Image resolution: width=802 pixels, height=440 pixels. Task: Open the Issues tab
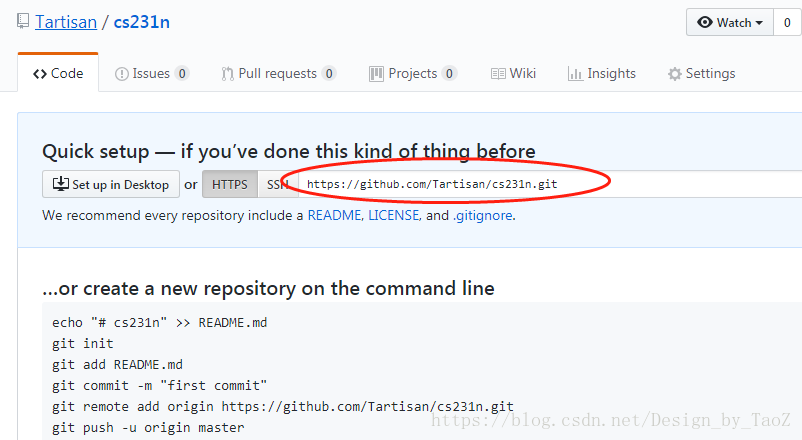(x=152, y=73)
